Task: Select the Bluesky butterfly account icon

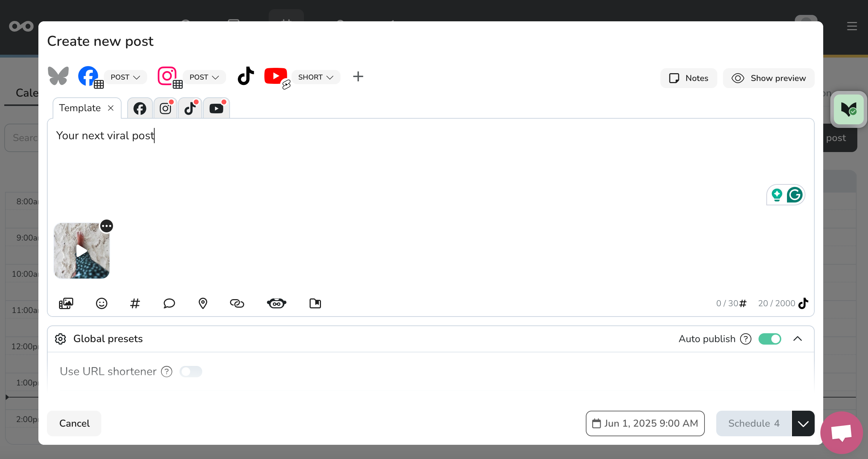Action: tap(58, 76)
